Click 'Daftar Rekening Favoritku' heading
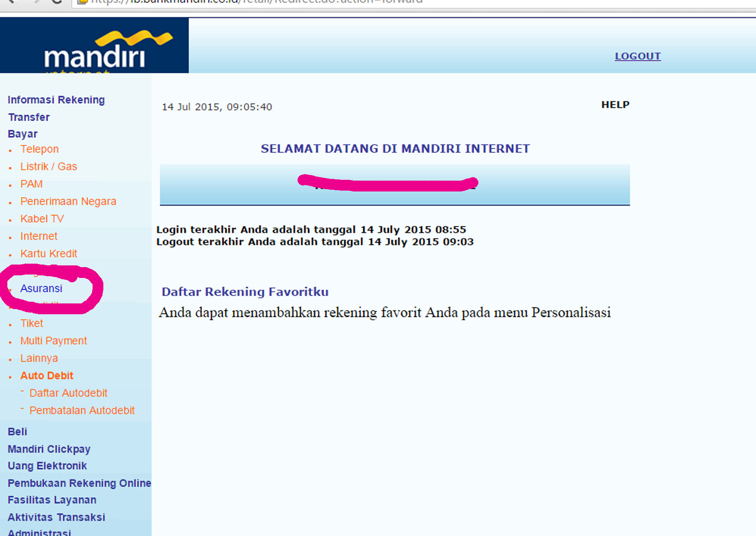The width and height of the screenshot is (756, 536). pyautogui.click(x=245, y=292)
